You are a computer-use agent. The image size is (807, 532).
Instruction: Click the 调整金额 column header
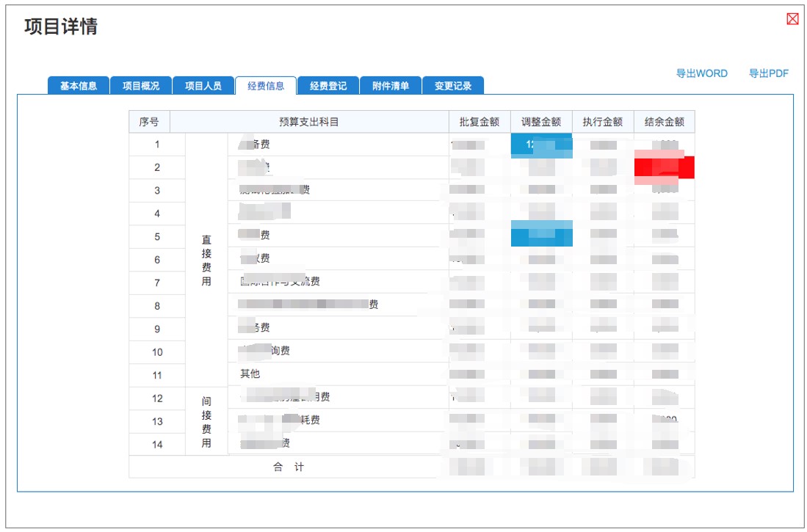coord(541,122)
